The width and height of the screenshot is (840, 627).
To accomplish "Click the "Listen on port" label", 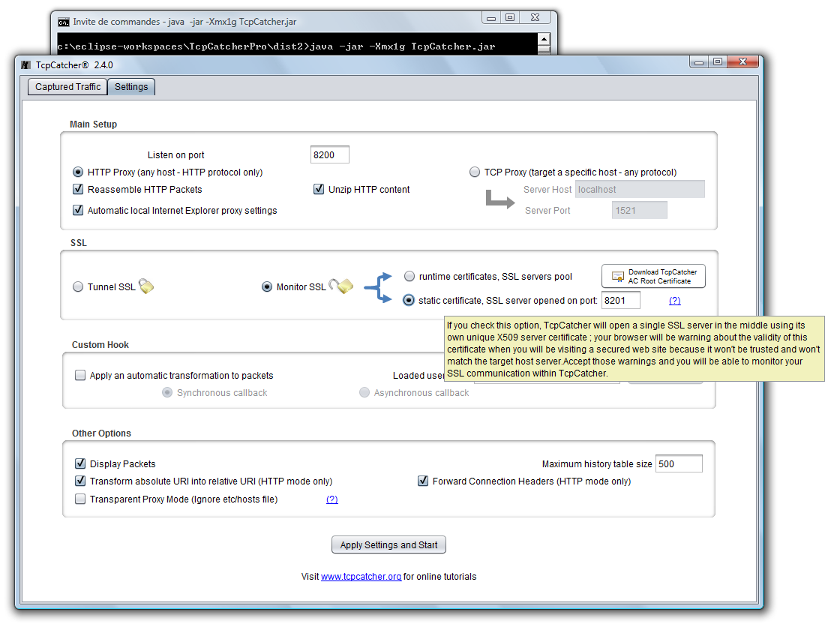I will [175, 154].
